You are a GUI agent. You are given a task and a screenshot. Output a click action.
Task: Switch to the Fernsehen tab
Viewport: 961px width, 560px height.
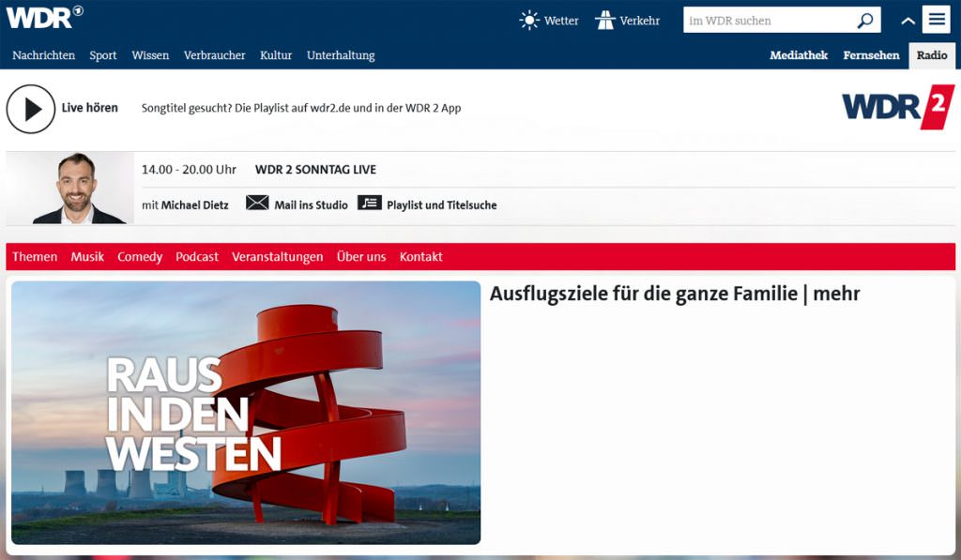(871, 55)
